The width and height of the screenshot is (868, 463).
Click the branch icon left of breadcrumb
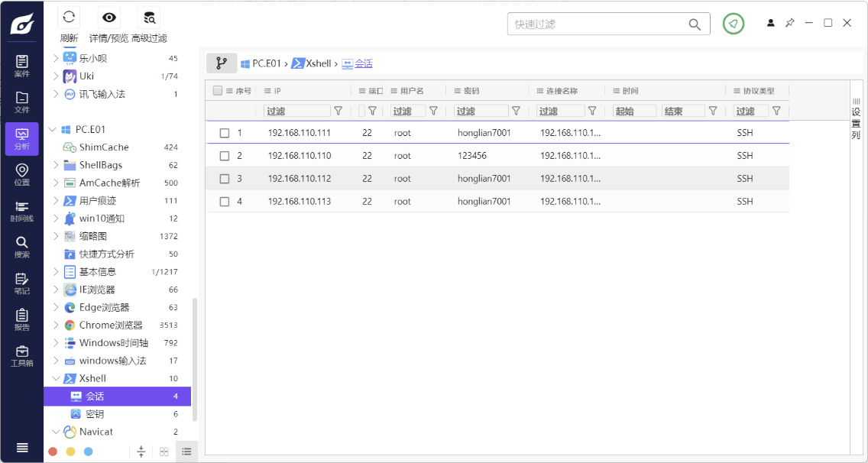[222, 63]
